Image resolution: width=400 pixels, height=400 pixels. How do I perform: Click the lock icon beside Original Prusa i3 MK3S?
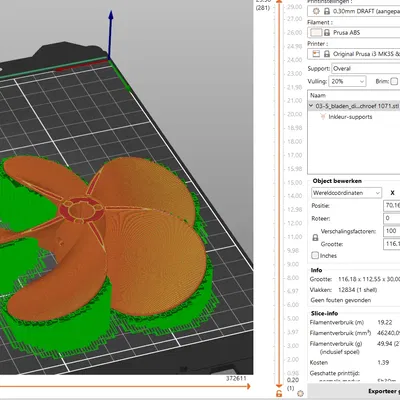327,54
